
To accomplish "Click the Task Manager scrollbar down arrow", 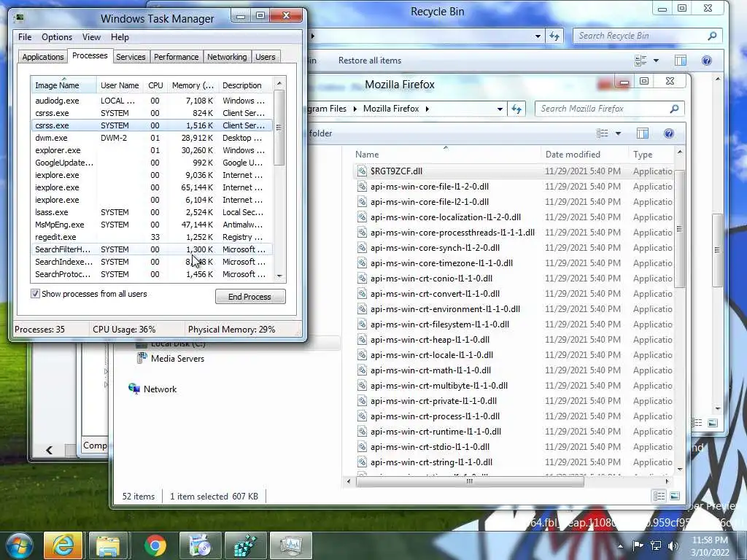I will pos(279,276).
